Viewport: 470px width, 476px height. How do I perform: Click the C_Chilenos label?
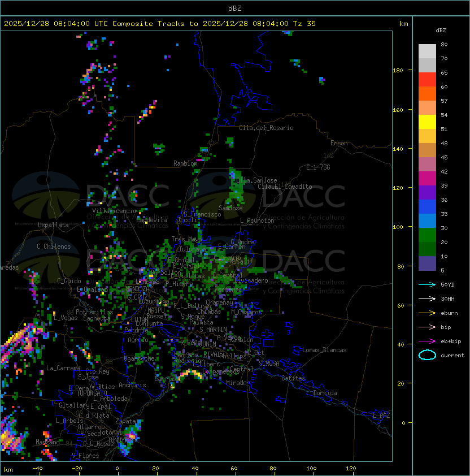tap(54, 246)
